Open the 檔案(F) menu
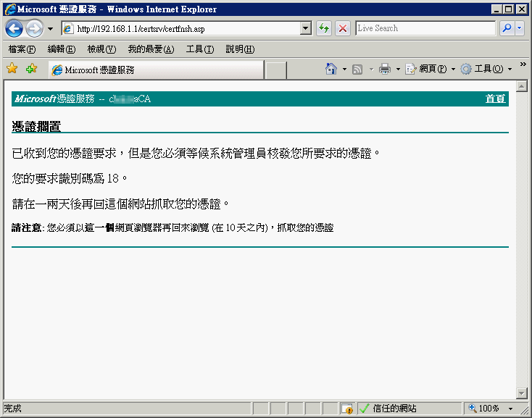This screenshot has width=532, height=418. pyautogui.click(x=22, y=49)
